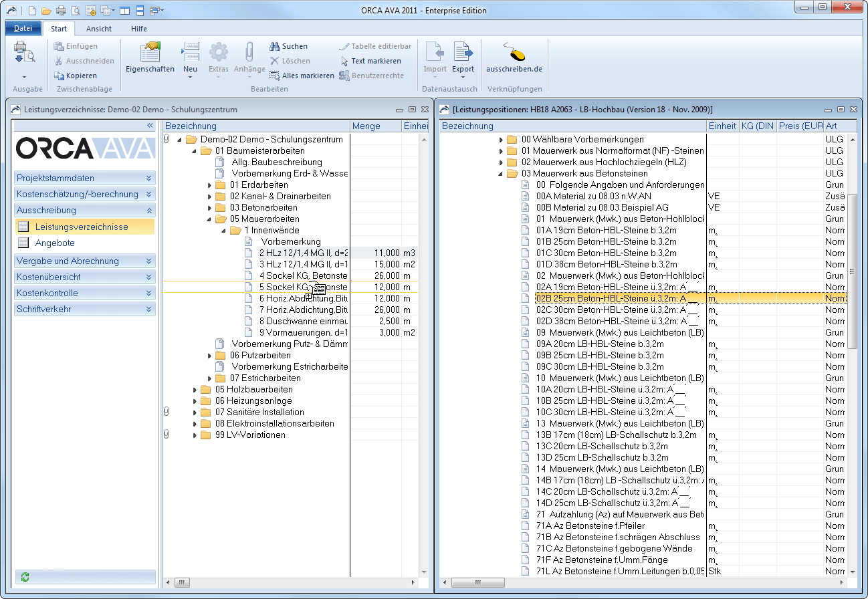Expand Schriftverkehr navigation section
Screen dimensions: 868x599
tap(85, 309)
